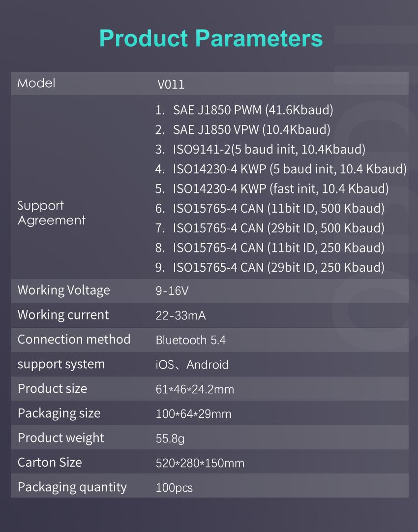This screenshot has height=532, width=418.
Task: Click the 55.8g product weight value
Action: [170, 438]
